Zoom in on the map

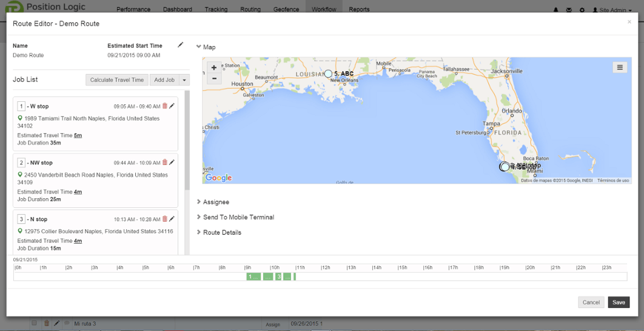pyautogui.click(x=214, y=68)
